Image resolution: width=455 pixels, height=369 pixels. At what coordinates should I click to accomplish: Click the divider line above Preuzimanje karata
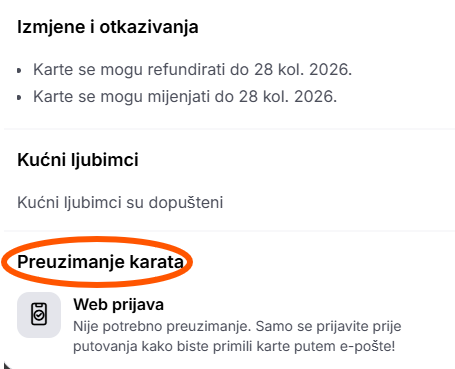(x=229, y=231)
